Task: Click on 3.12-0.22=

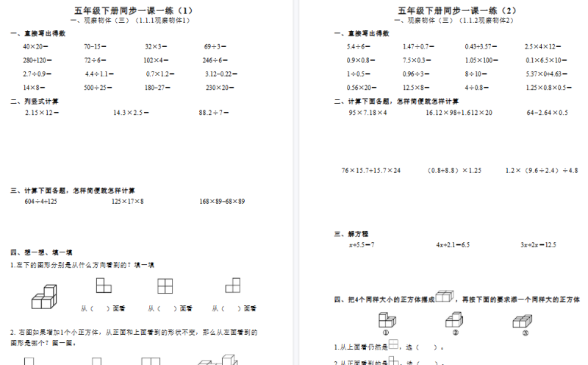Action: coord(221,74)
